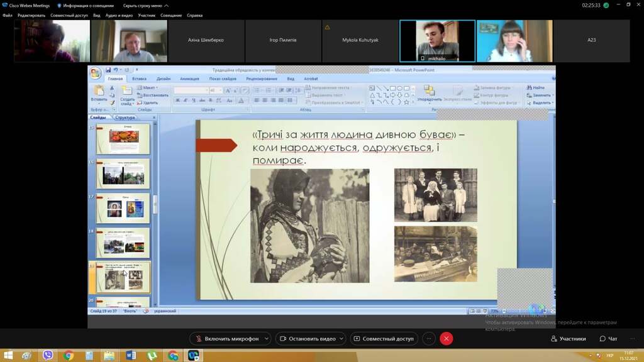
Task: Open microphone options dropdown arrow
Action: click(267, 339)
